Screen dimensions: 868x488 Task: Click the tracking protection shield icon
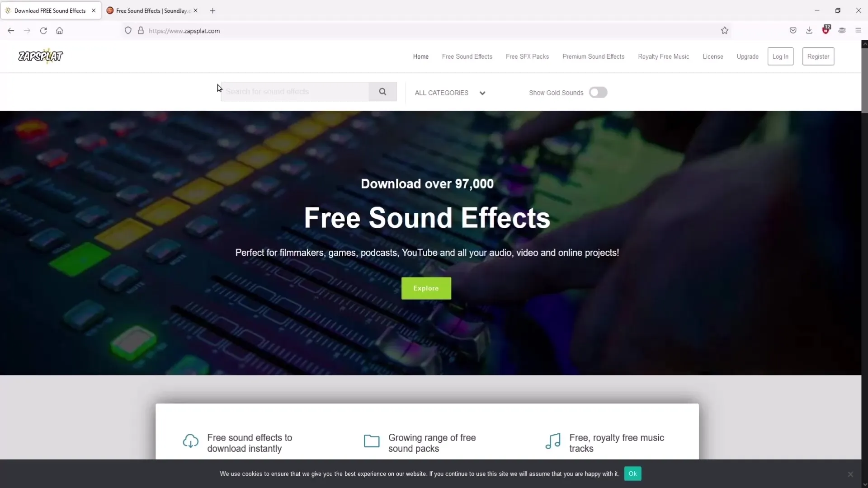point(128,31)
